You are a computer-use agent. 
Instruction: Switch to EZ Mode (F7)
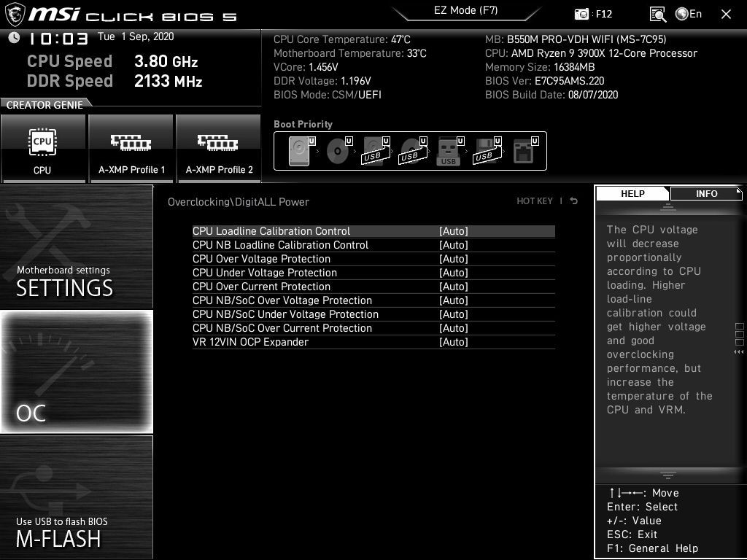point(466,10)
